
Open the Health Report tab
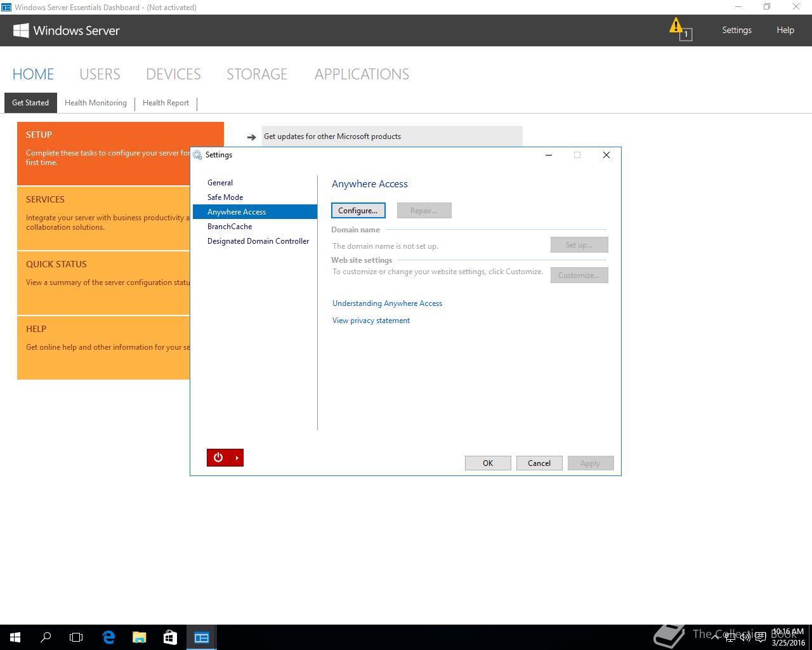point(166,103)
